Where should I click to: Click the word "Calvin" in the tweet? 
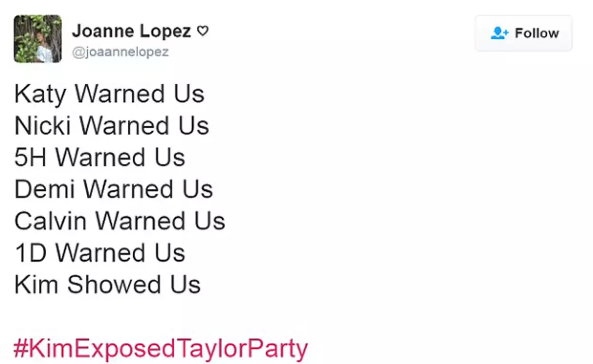tap(51, 221)
